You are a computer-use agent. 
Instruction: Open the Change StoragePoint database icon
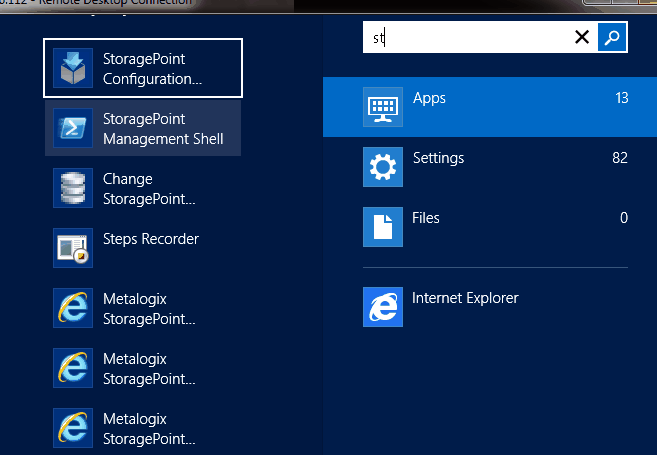tap(73, 188)
